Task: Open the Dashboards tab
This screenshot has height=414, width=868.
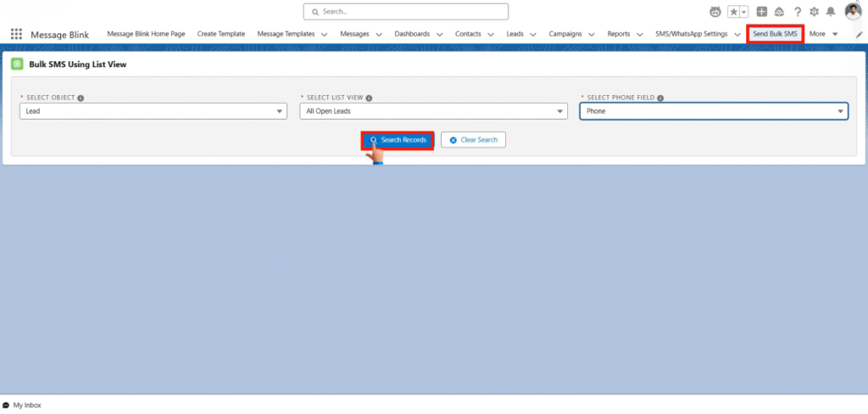Action: pyautogui.click(x=412, y=34)
